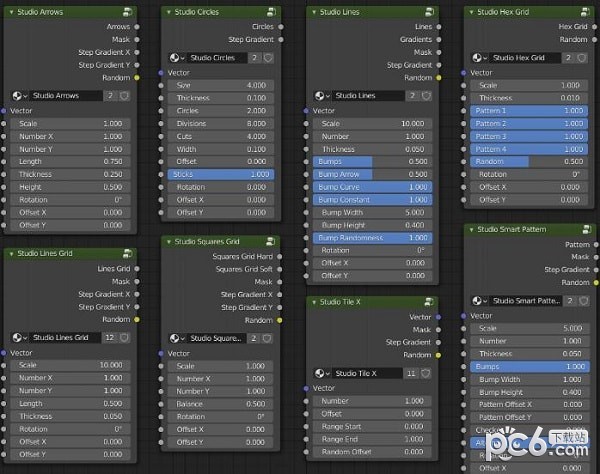Click the Step Gradient output socket on Studio Circles
The height and width of the screenshot is (474, 600).
pos(281,39)
